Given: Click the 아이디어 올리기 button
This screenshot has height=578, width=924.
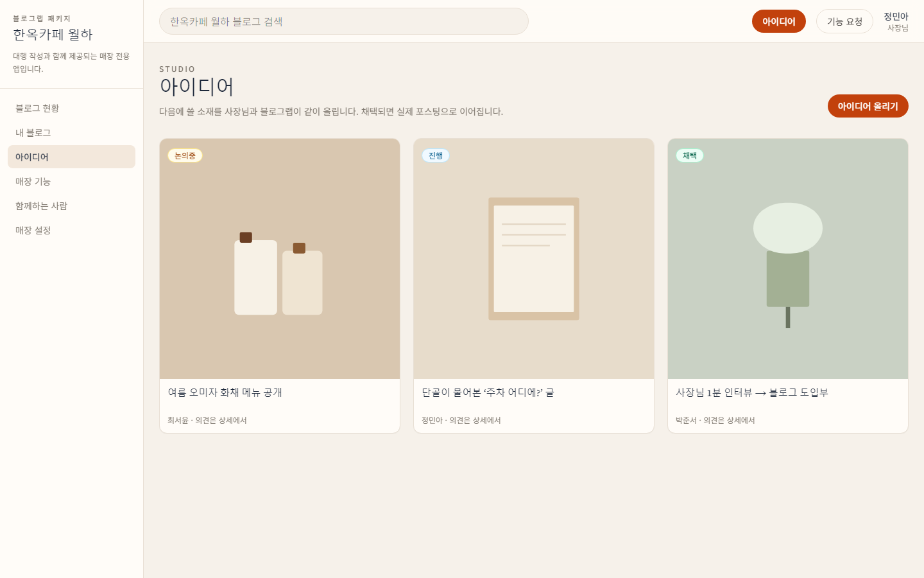Looking at the screenshot, I should pos(868,106).
